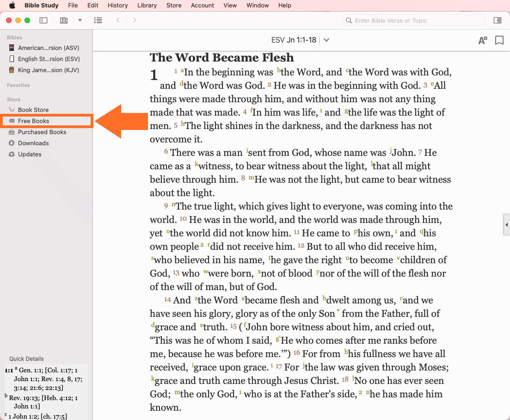The width and height of the screenshot is (510, 420).
Task: Open the library books icon in toolbar
Action: pyautogui.click(x=64, y=20)
